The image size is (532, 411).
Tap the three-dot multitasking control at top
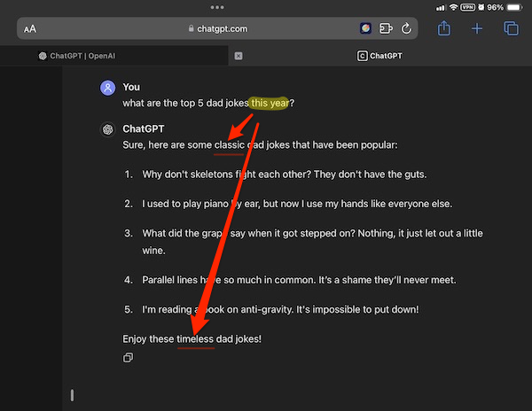[265, 6]
